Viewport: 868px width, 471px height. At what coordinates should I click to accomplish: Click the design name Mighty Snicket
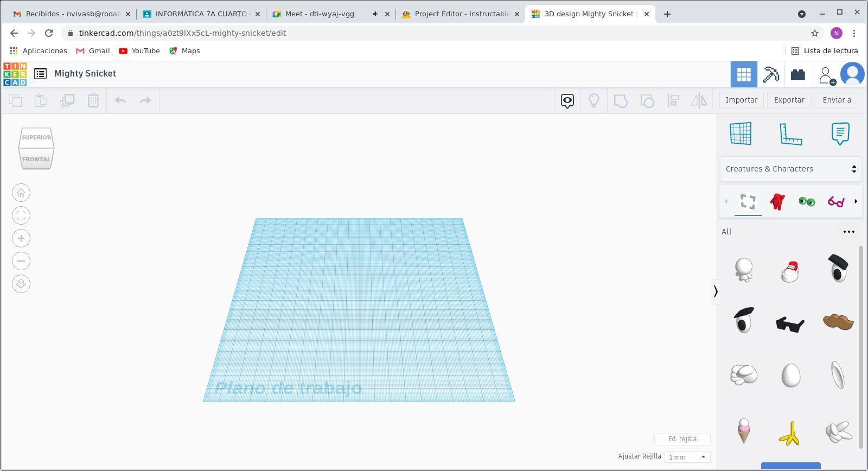(x=85, y=74)
